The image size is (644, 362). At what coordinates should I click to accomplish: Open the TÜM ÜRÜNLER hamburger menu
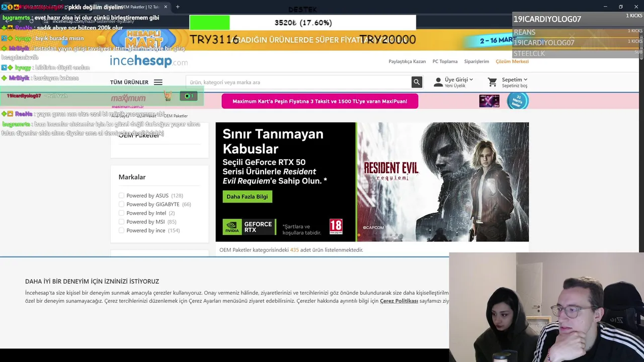[158, 82]
